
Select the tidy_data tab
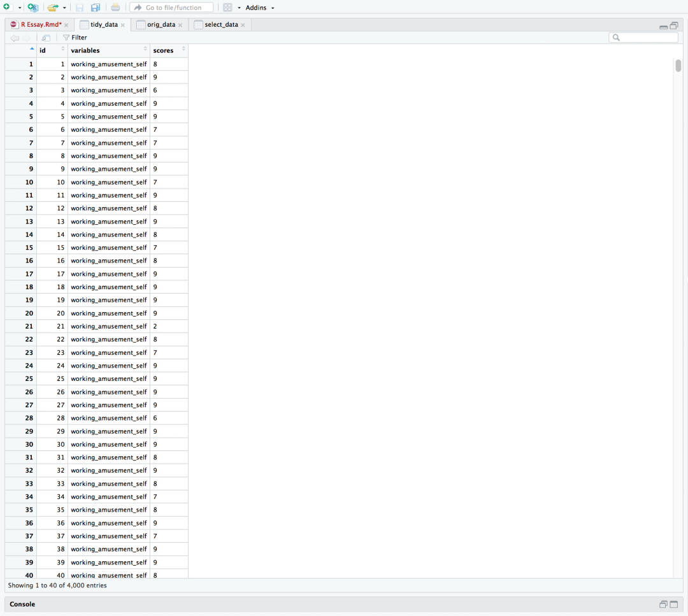(x=104, y=25)
